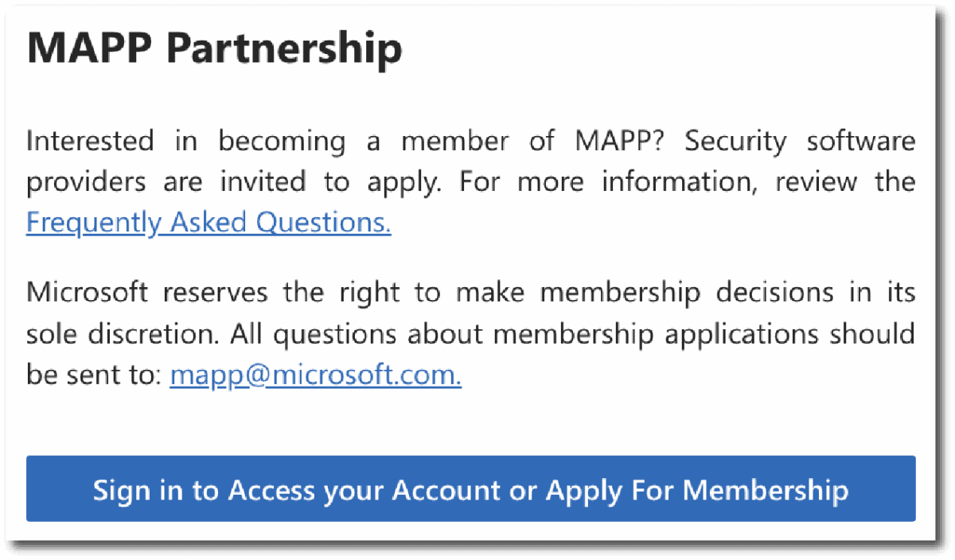Open the Frequently Asked Questions link
This screenshot has height=560, width=955.
click(209, 224)
